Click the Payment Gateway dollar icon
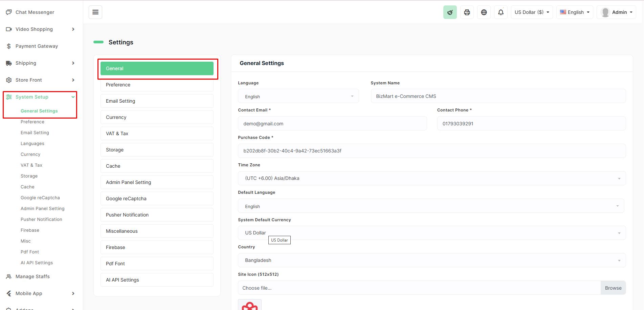644x310 pixels. pos(9,46)
